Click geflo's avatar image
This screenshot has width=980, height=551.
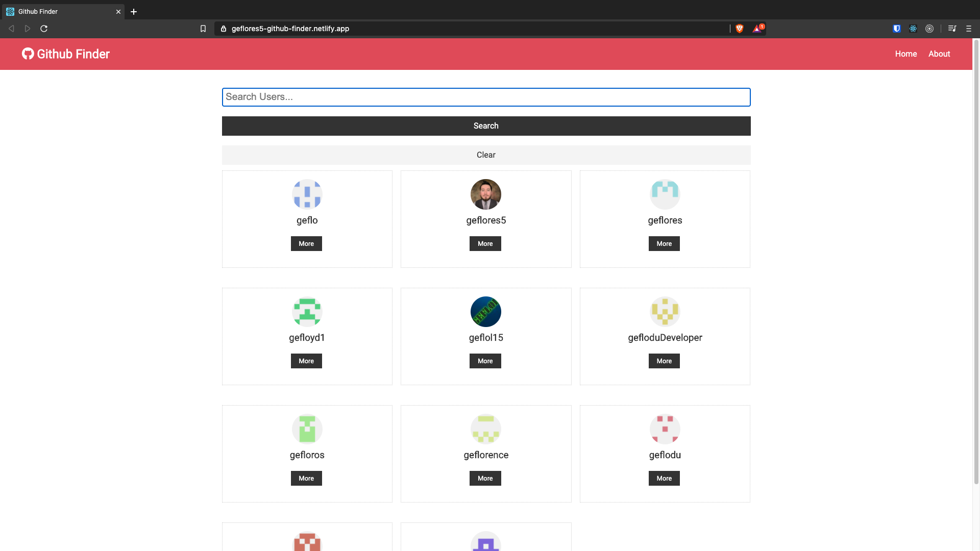pyautogui.click(x=307, y=194)
